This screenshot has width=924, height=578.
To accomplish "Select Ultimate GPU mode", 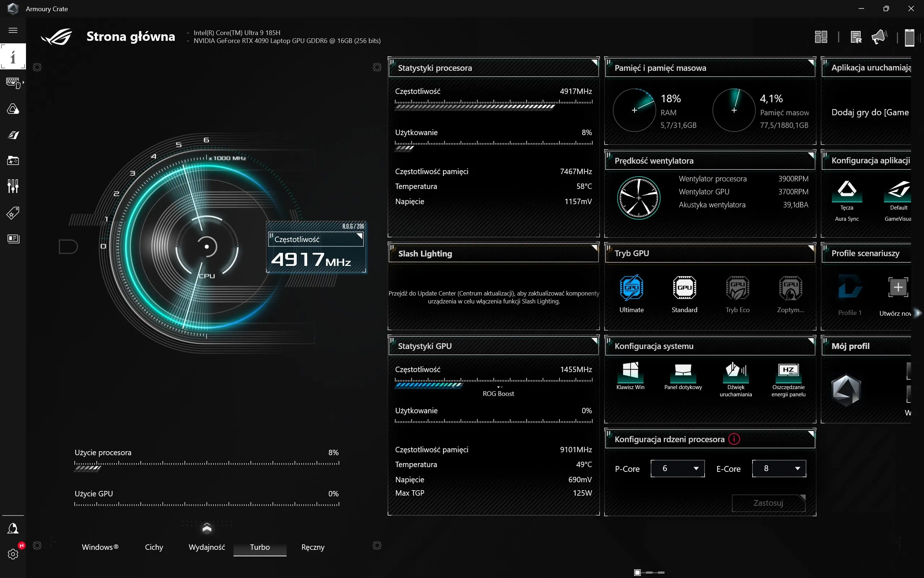I will pyautogui.click(x=632, y=294).
